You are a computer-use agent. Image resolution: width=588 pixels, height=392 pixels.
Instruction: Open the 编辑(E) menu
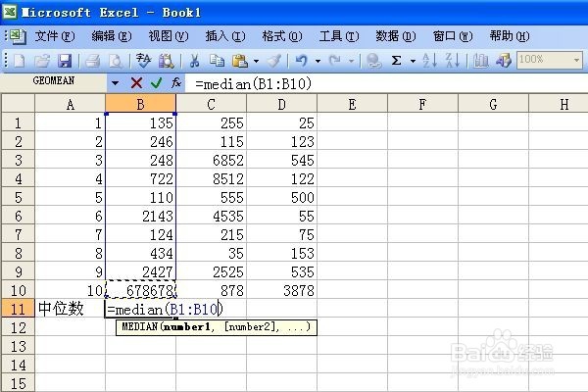click(112, 36)
